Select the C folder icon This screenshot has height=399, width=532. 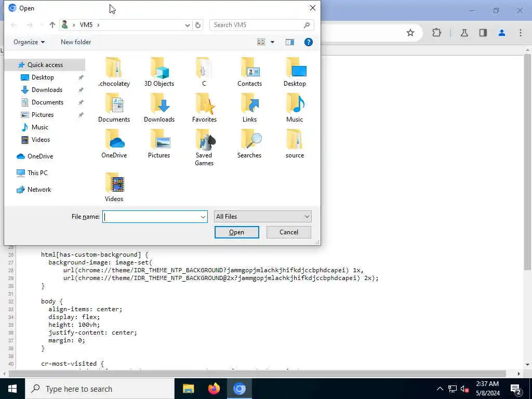coord(204,68)
